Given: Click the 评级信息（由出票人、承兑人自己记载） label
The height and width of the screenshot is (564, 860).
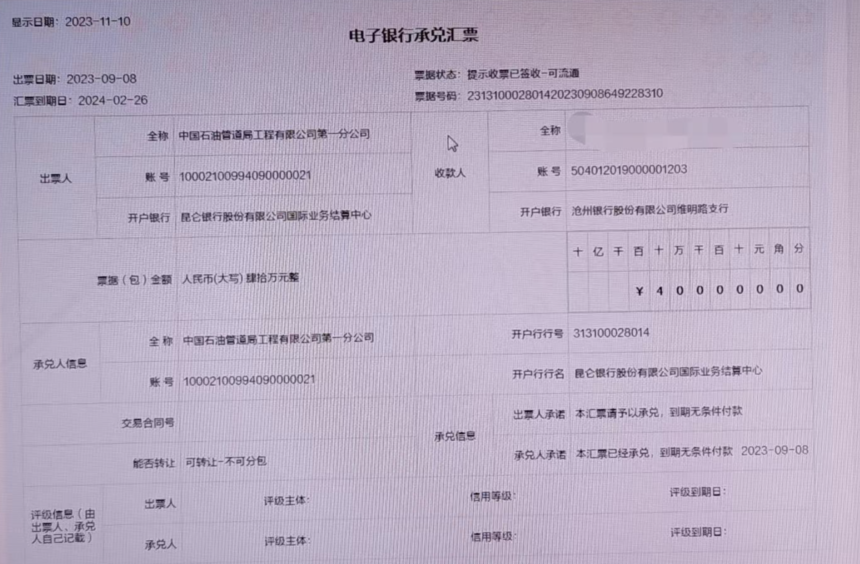Looking at the screenshot, I should 63,527.
